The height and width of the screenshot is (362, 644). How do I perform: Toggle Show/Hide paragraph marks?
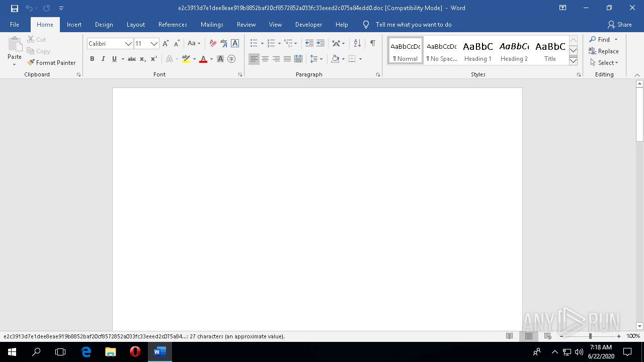click(372, 44)
